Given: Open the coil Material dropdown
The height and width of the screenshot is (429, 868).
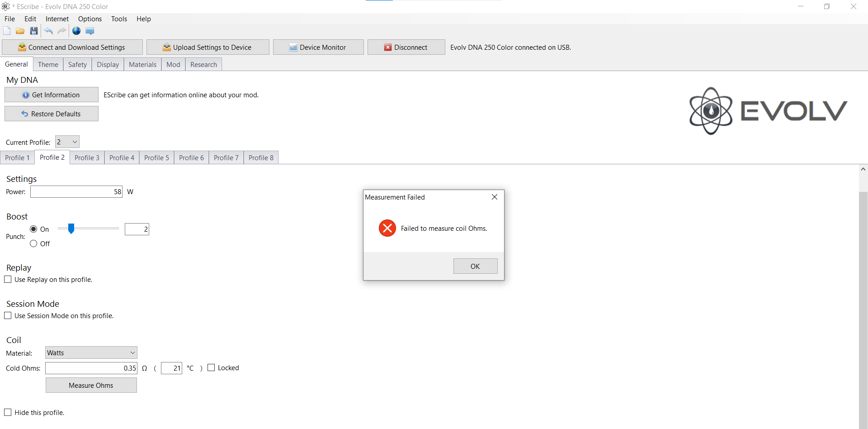Looking at the screenshot, I should point(91,353).
